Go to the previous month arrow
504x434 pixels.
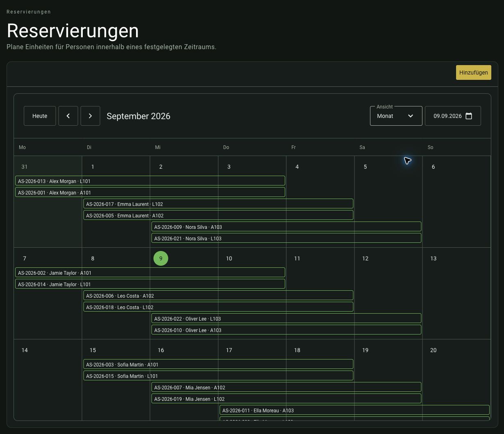pyautogui.click(x=68, y=116)
